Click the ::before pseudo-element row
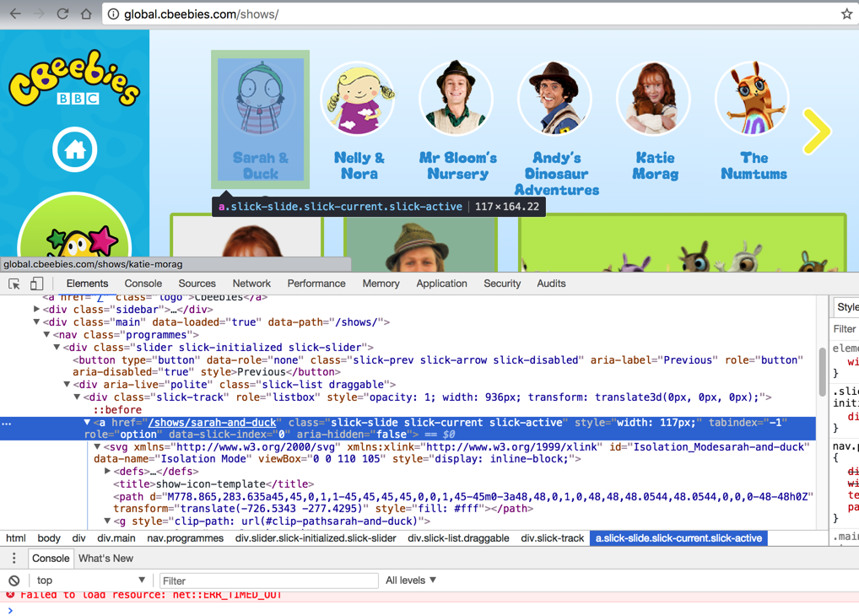The height and width of the screenshot is (616, 859). click(x=117, y=409)
